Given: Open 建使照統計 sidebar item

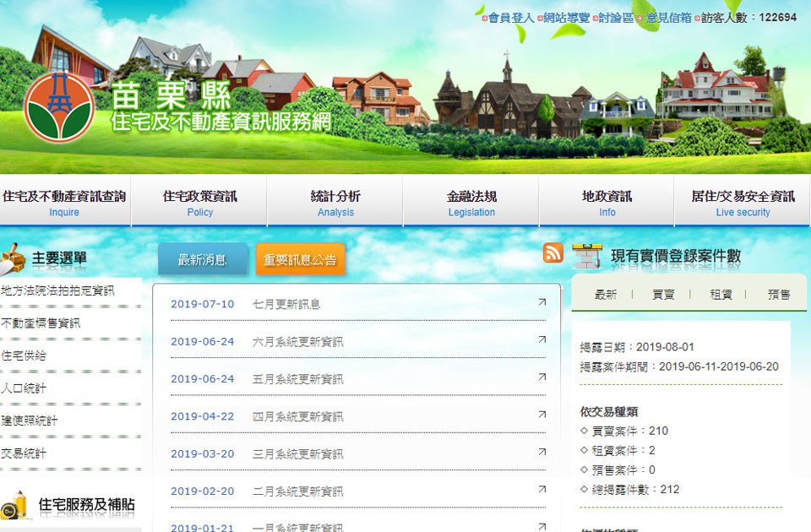Looking at the screenshot, I should click(29, 421).
